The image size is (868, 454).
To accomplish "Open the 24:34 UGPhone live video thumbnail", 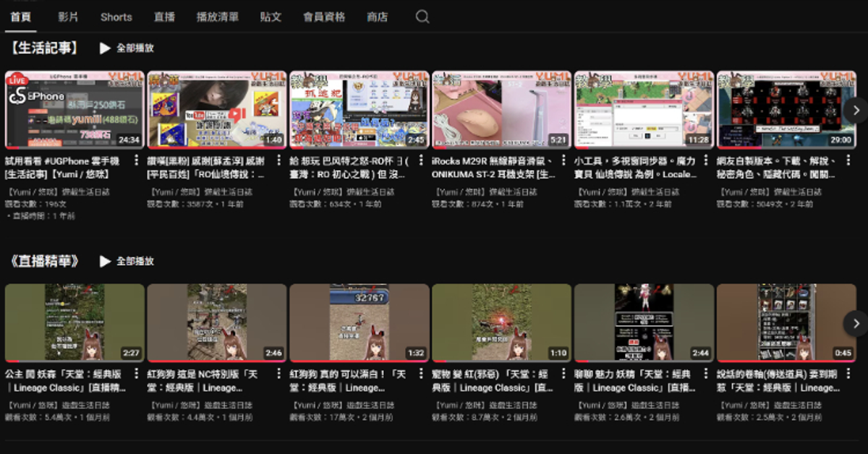I will coord(75,109).
